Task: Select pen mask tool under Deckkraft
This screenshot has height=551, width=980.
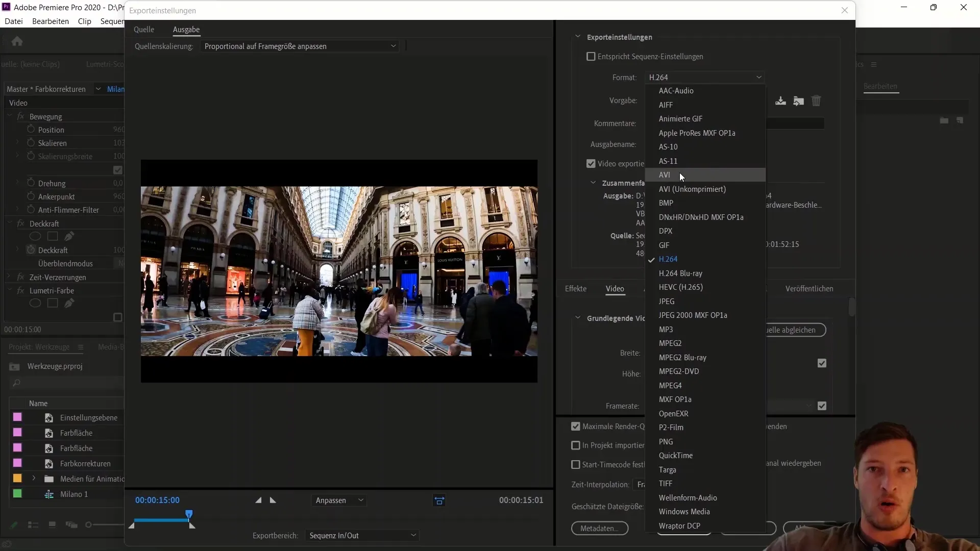Action: tap(69, 236)
